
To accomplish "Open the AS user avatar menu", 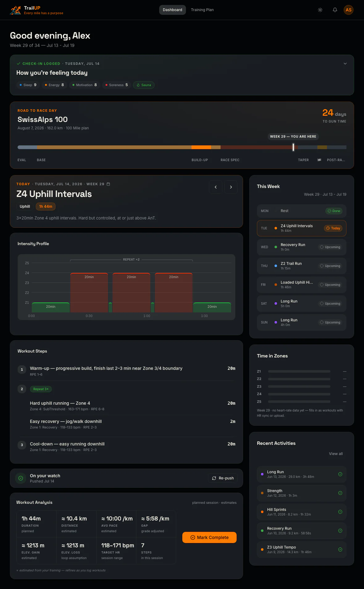I will [x=349, y=10].
